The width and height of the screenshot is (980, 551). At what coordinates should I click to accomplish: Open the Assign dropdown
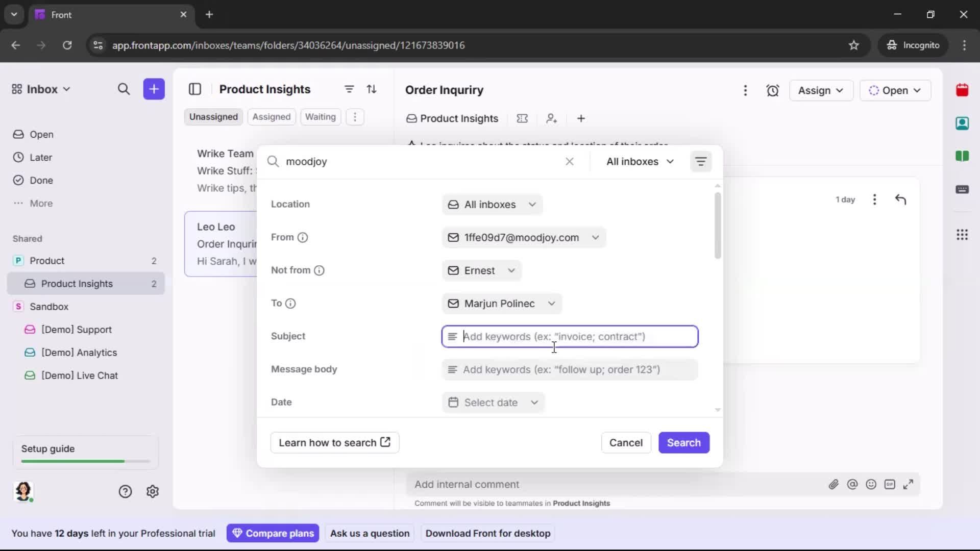pos(821,90)
